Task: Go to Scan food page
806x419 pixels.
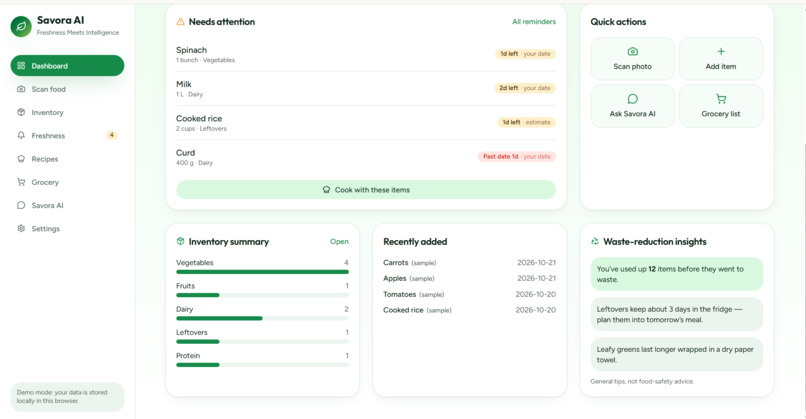Action: tap(67, 89)
